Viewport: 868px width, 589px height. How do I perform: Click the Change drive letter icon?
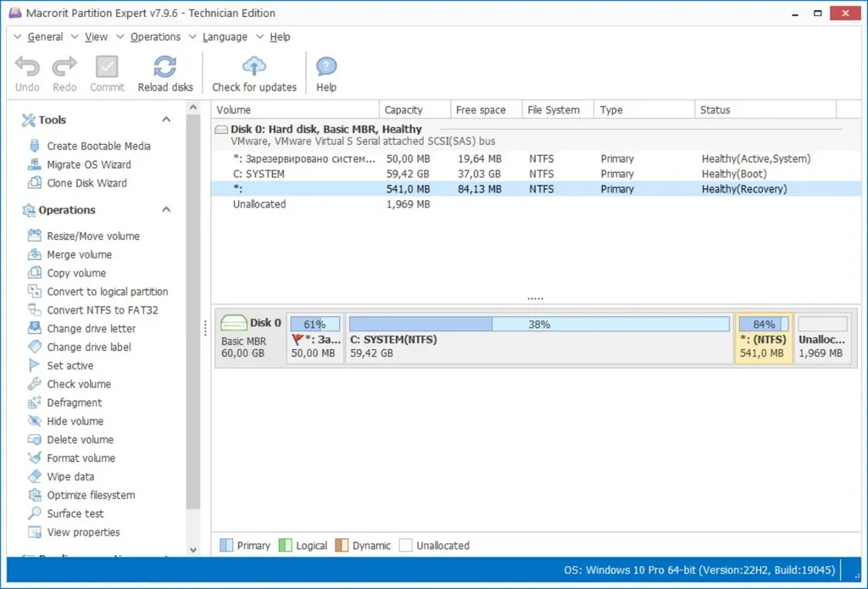pos(34,328)
